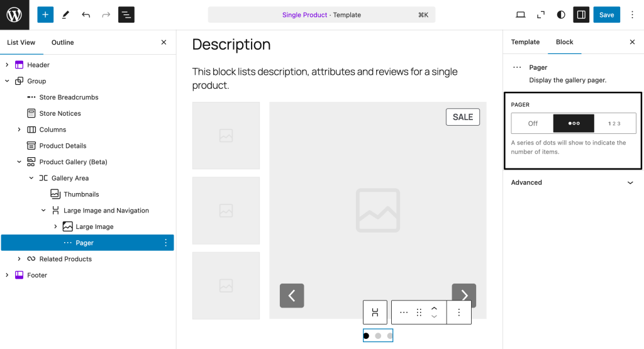
Task: Expand the Advanced section
Action: (572, 182)
